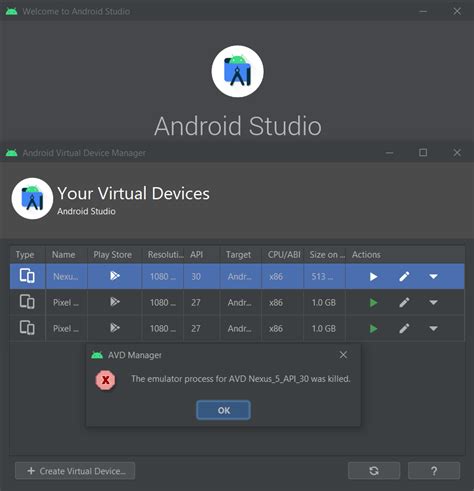Refresh the virtual device list
This screenshot has height=491, width=474.
pyautogui.click(x=374, y=471)
